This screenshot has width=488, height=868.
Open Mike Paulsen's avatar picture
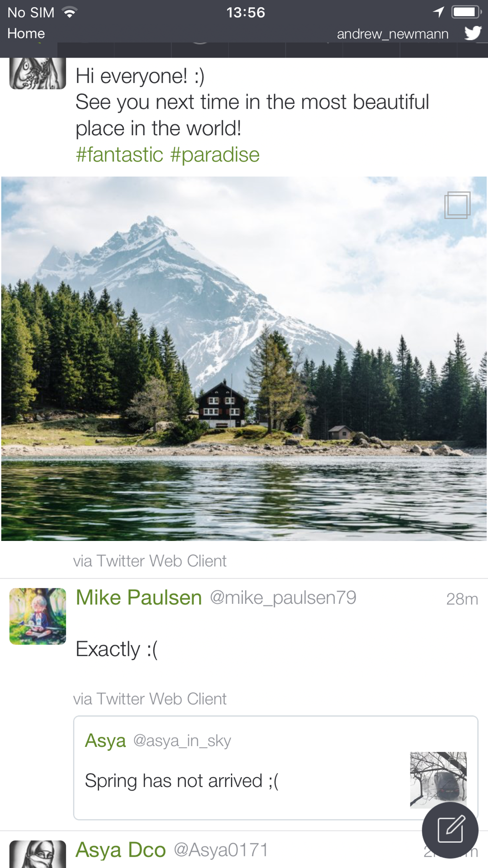pos(38,616)
